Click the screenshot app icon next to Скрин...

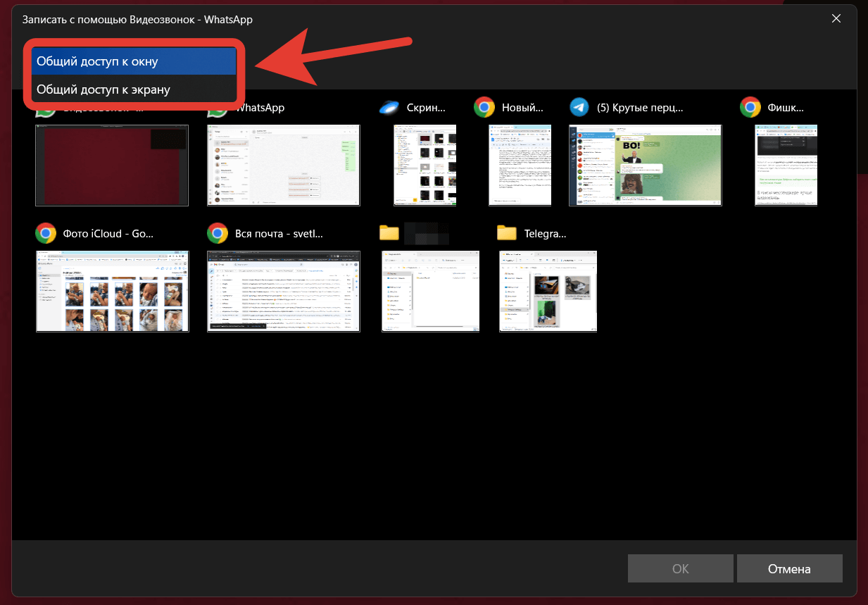click(389, 108)
